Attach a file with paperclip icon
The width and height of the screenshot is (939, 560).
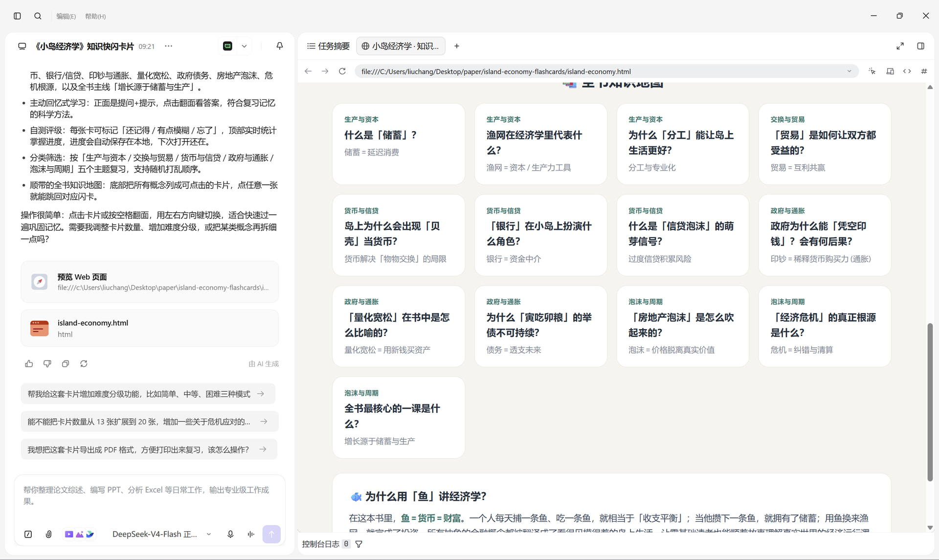pos(48,535)
